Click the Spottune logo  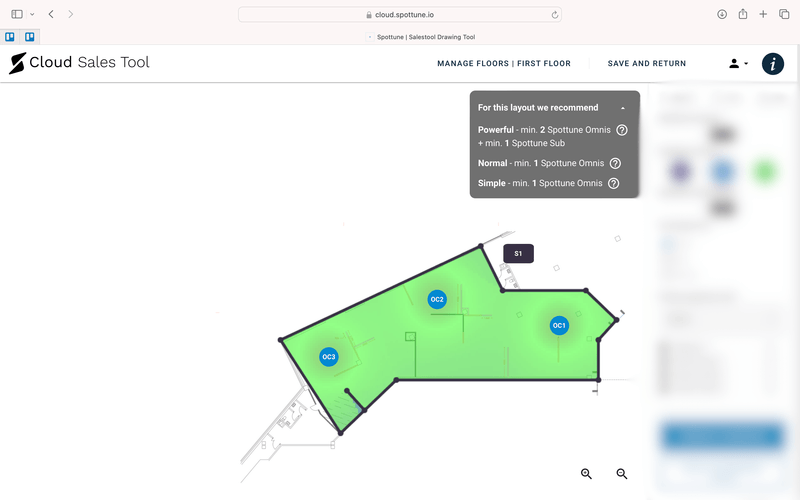[x=17, y=63]
